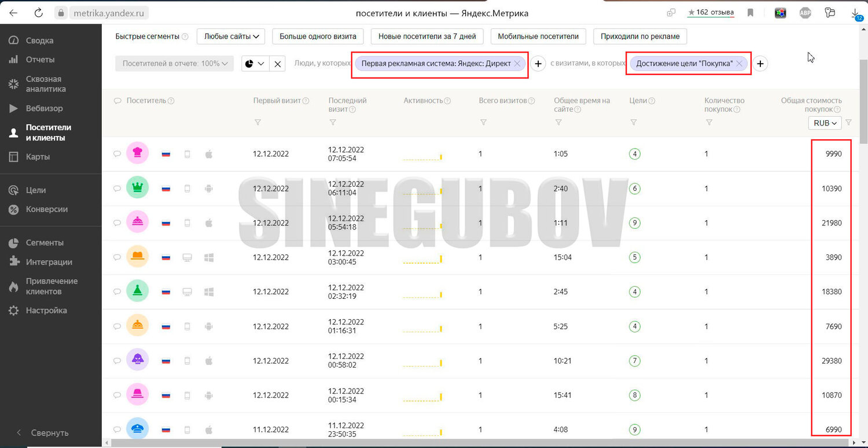Viewport: 868px width, 448px height.
Task: Apply Приходили по рекламе segment
Action: (640, 36)
